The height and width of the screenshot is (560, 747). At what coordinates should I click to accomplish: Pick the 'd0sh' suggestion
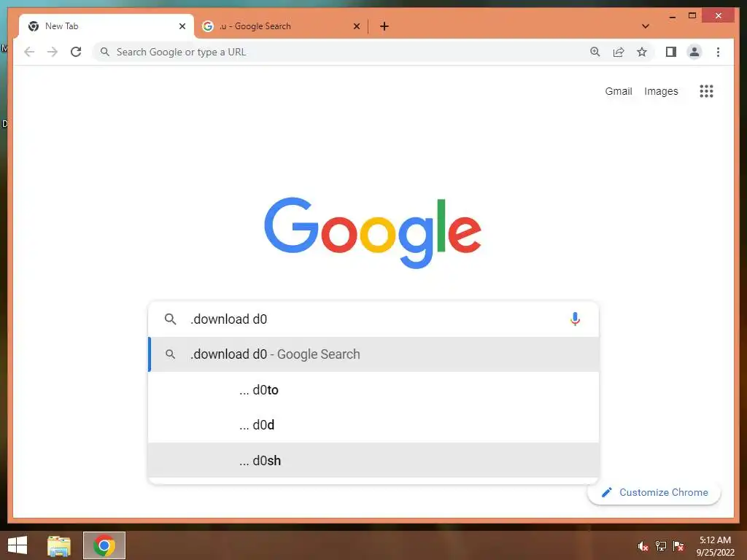click(373, 461)
